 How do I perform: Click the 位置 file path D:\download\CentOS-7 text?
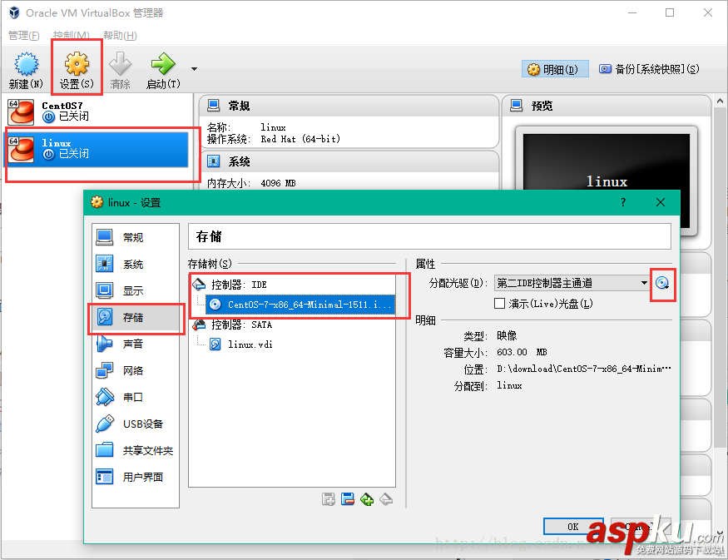pyautogui.click(x=583, y=369)
